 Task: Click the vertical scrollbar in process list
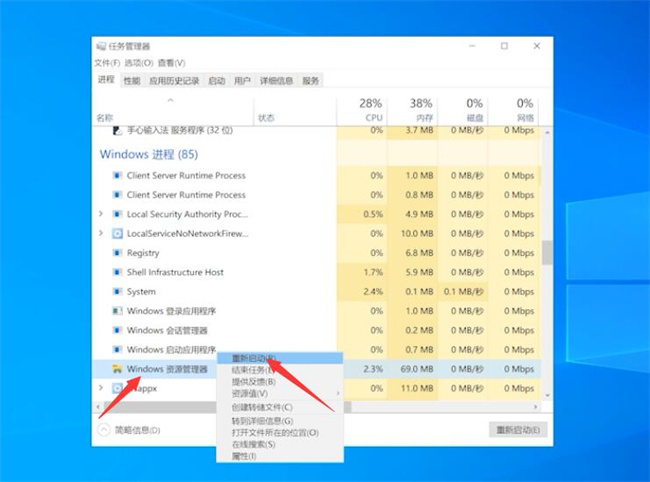[545, 252]
